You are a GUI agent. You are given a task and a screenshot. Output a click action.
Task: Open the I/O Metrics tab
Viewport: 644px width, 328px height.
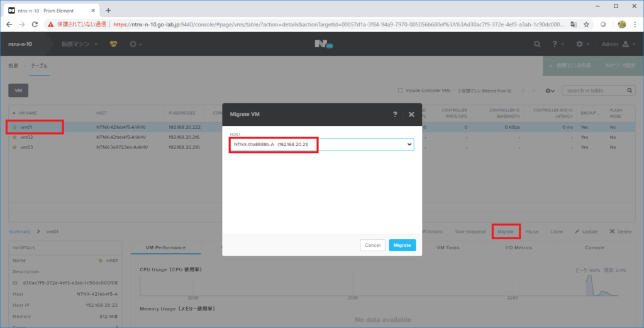(x=519, y=248)
